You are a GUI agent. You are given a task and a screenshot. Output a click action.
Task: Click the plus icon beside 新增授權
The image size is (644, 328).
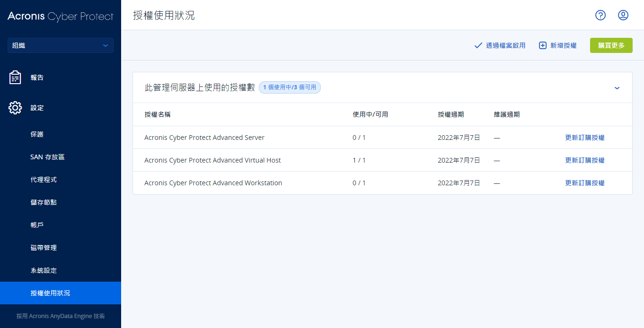coord(543,45)
